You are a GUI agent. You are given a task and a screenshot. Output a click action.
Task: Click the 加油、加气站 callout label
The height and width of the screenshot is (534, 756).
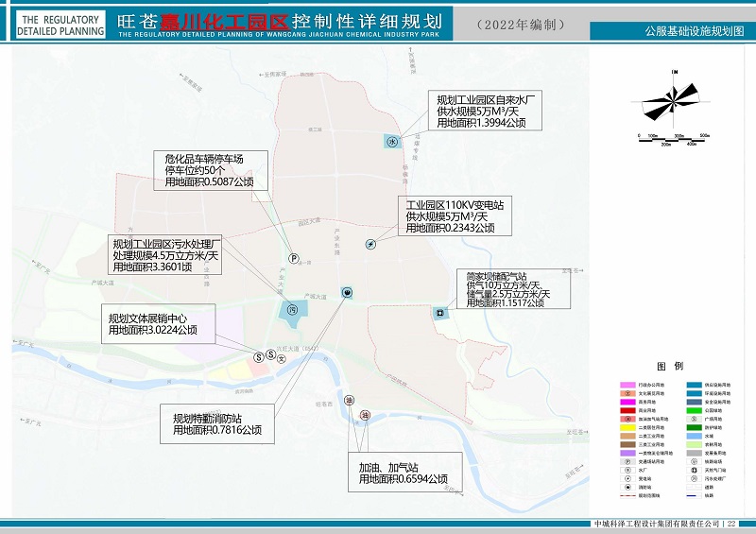(x=404, y=474)
